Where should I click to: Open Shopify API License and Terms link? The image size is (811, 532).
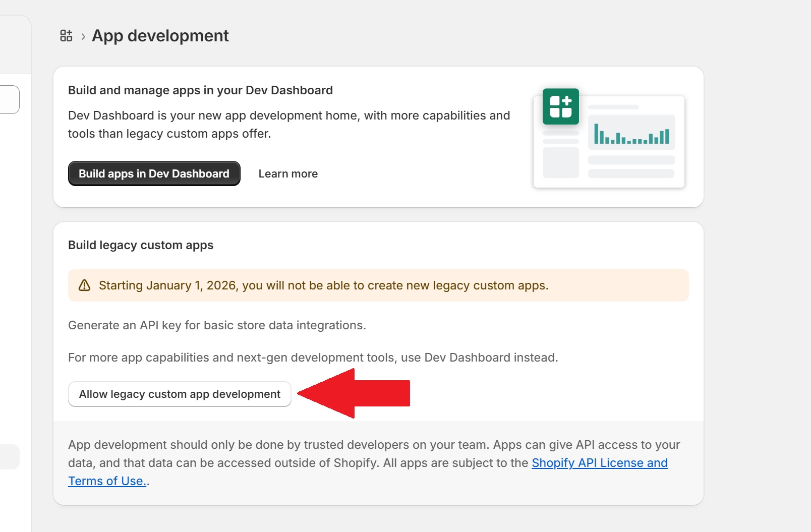(599, 463)
